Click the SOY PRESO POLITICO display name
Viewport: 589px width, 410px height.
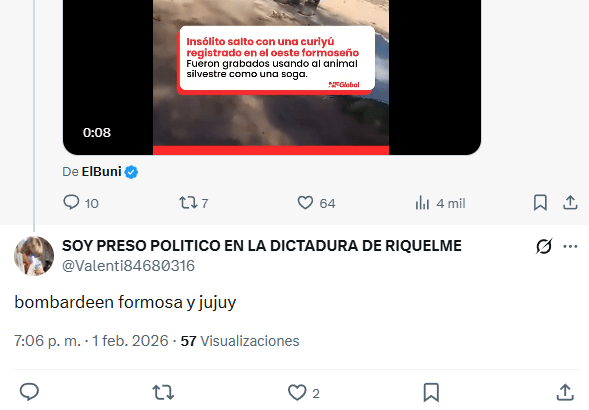click(262, 246)
